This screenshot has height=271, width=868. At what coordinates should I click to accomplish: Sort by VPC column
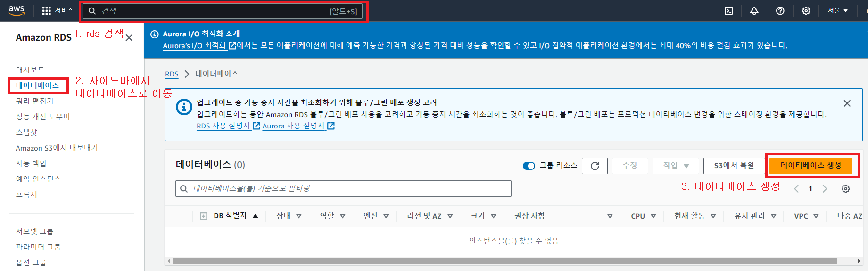807,216
